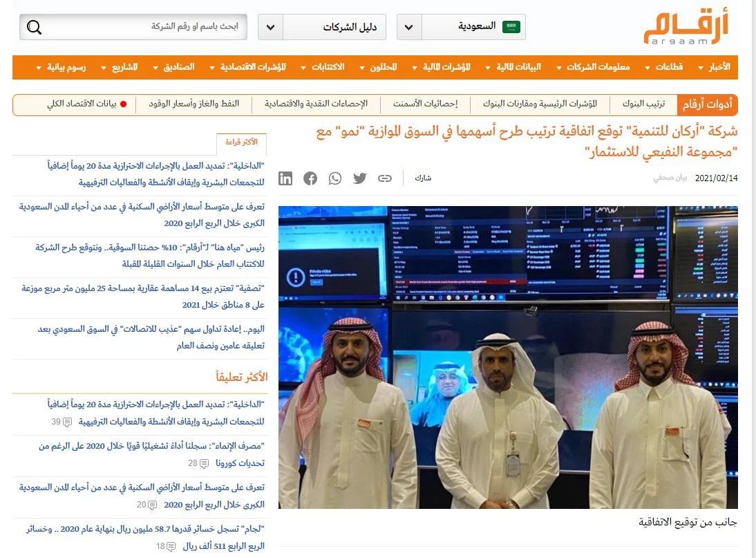Open most-read news about أسعار الأراضي السكنية
The height and width of the screenshot is (558, 756).
[x=142, y=215]
